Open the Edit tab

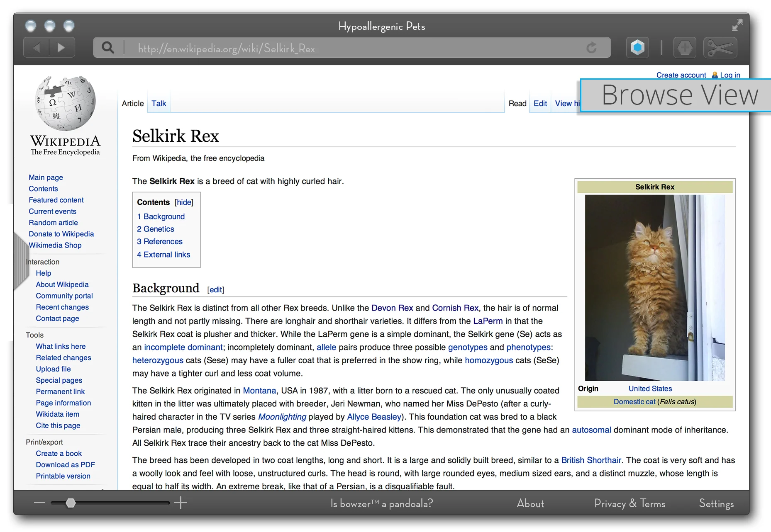coord(540,103)
